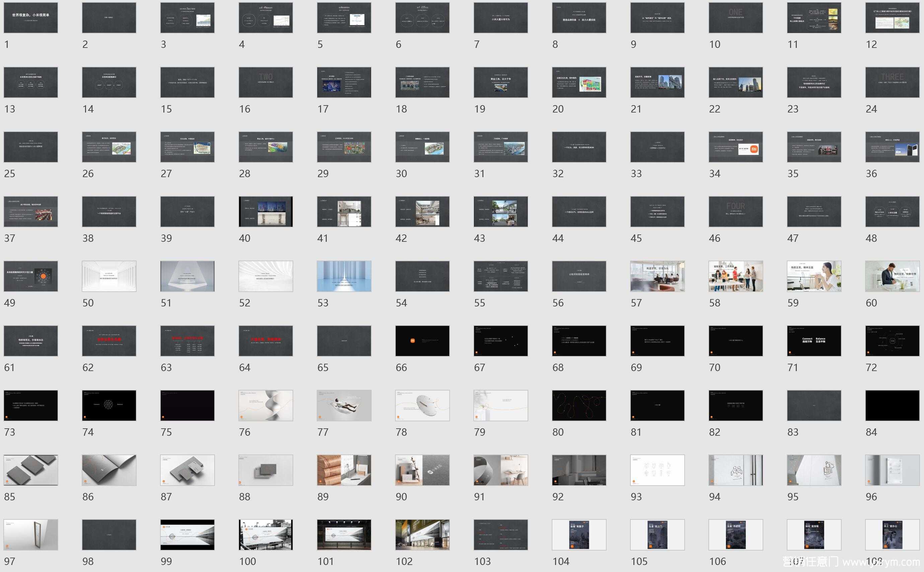Image resolution: width=924 pixels, height=572 pixels.
Task: Open slide 57 office lounge photo
Action: pos(657,276)
